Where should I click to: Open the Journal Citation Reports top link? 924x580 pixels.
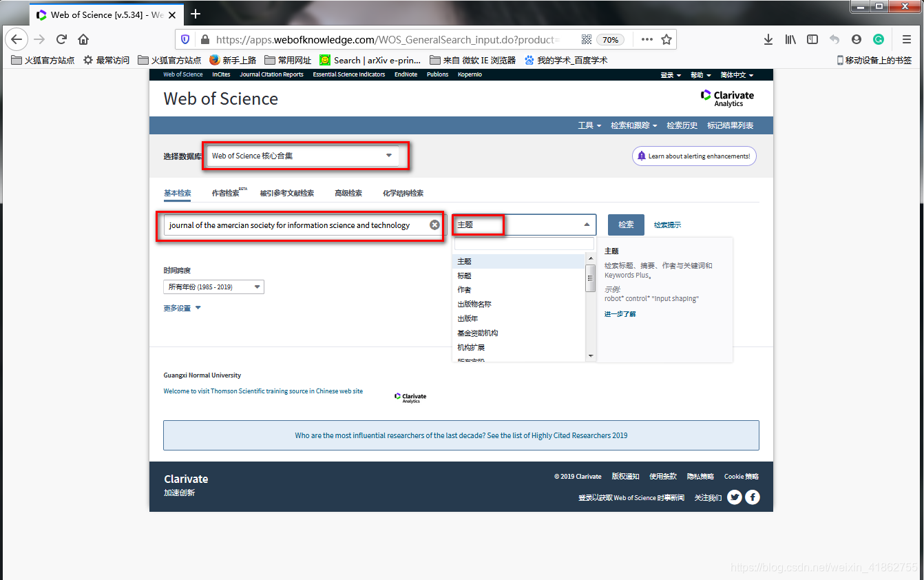[x=271, y=74]
